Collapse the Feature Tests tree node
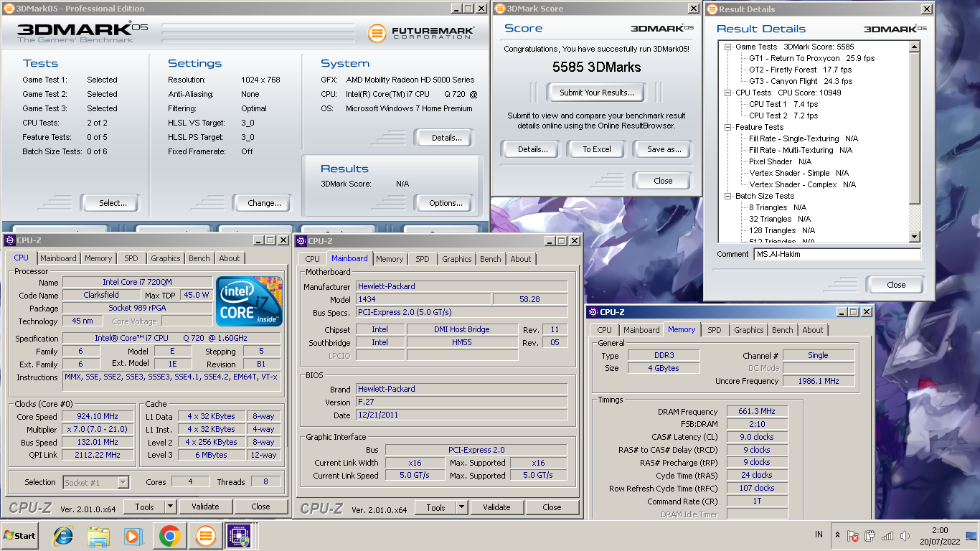The image size is (980, 551). [727, 127]
